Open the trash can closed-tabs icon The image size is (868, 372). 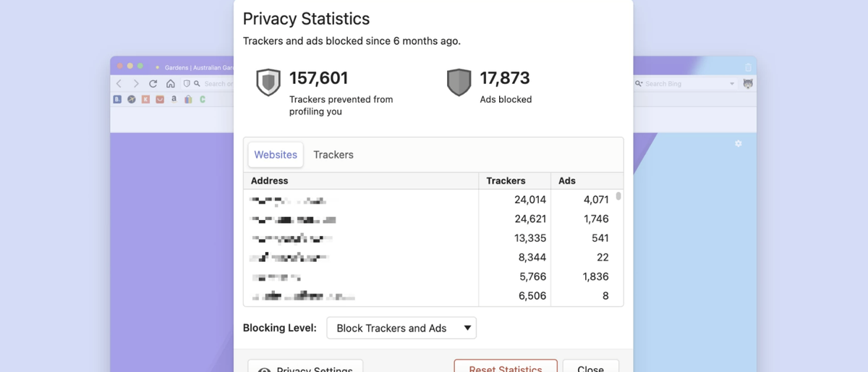point(748,67)
